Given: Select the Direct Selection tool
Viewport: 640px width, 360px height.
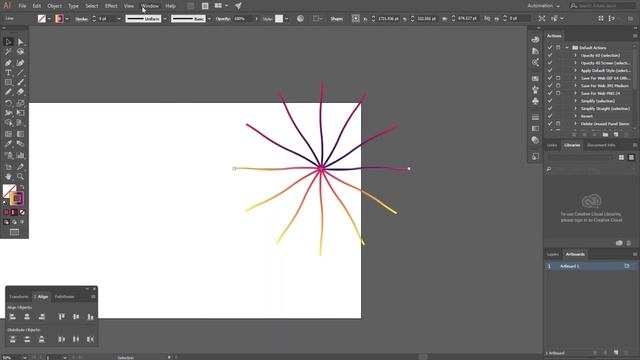Looking at the screenshot, I should pos(20,42).
